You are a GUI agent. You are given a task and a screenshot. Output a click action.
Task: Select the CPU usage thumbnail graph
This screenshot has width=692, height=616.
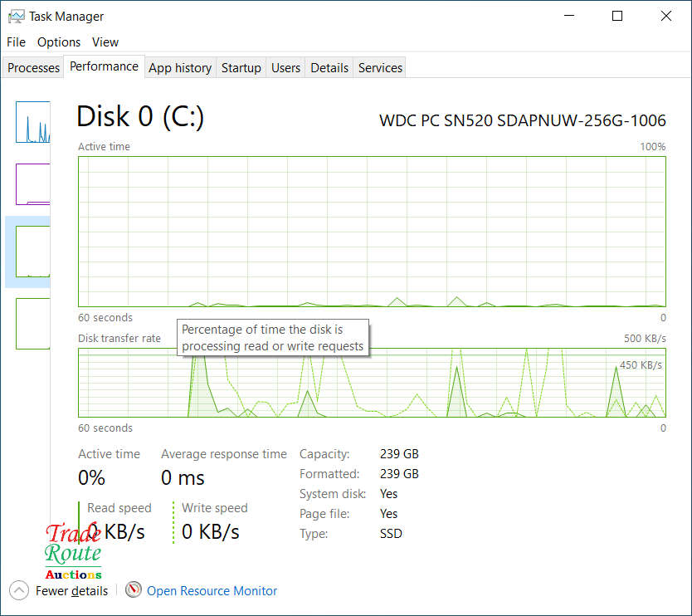click(x=32, y=122)
